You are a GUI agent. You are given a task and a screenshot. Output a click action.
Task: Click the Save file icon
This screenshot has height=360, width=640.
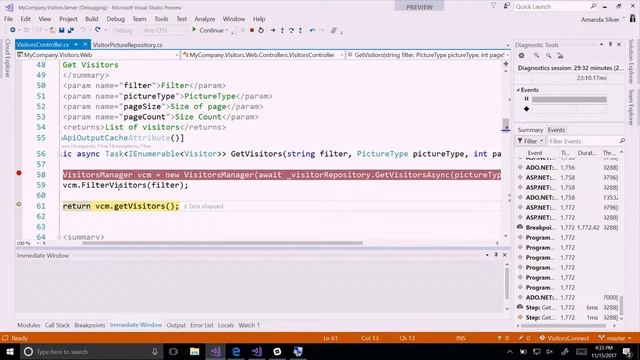(x=62, y=30)
